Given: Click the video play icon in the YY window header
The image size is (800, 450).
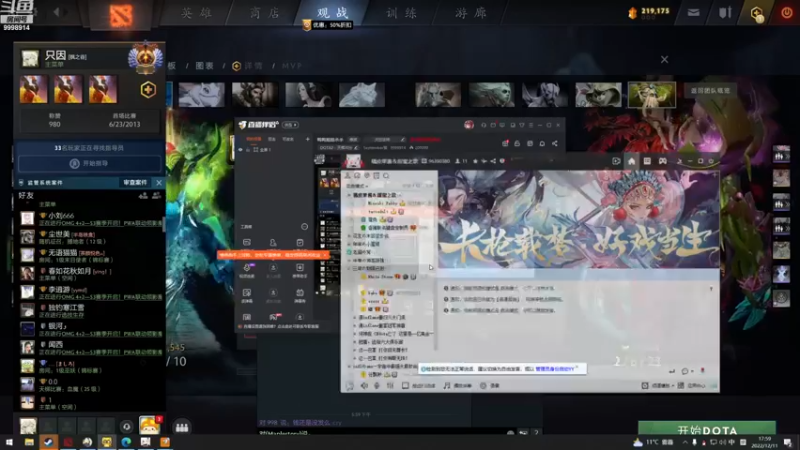Looking at the screenshot, I should 616,161.
